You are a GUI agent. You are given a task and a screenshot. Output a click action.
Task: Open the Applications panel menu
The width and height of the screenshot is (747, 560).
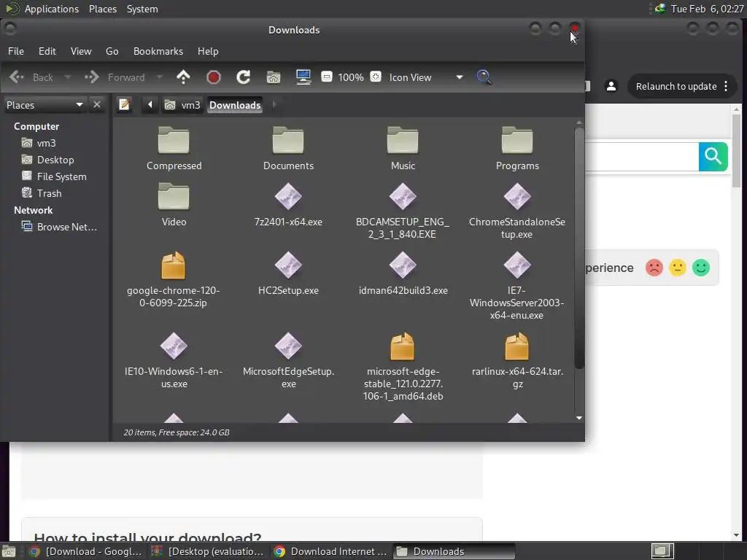tap(52, 9)
